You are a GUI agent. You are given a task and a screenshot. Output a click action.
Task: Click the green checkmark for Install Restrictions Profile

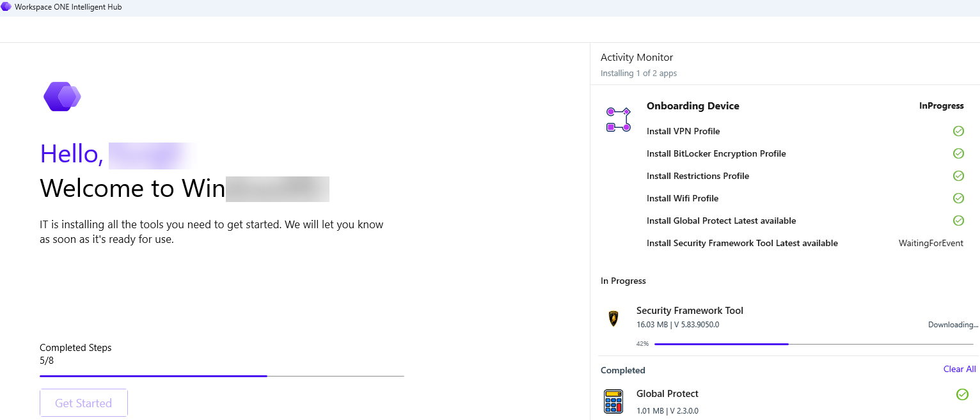[x=958, y=176]
